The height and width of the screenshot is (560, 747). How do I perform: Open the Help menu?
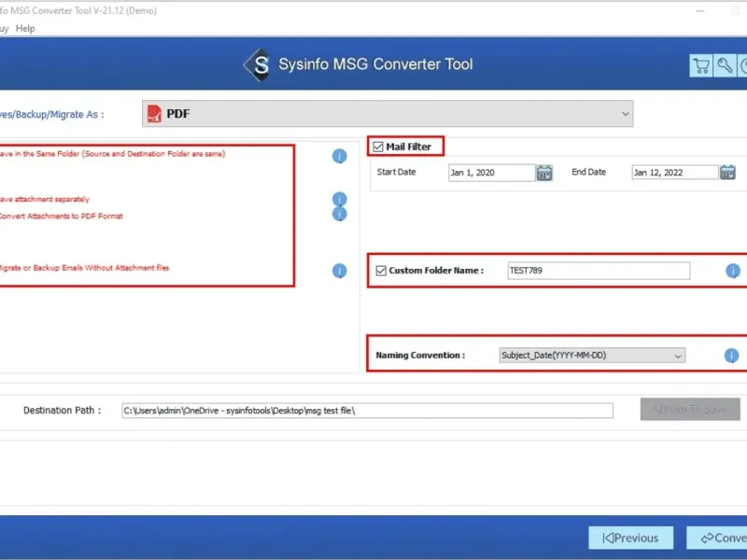pyautogui.click(x=25, y=29)
